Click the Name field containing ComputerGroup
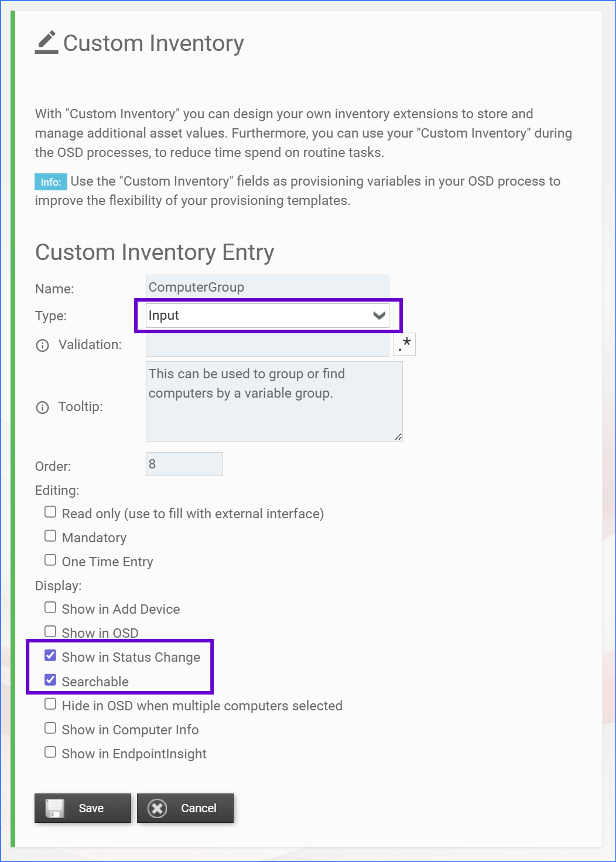Screen dimensions: 616x862 (x=268, y=287)
